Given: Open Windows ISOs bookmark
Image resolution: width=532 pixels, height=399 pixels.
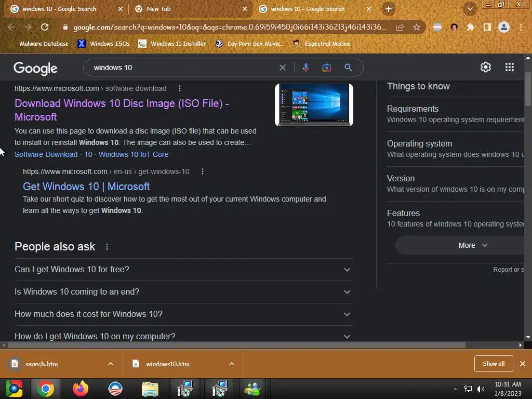Looking at the screenshot, I should click(x=104, y=44).
